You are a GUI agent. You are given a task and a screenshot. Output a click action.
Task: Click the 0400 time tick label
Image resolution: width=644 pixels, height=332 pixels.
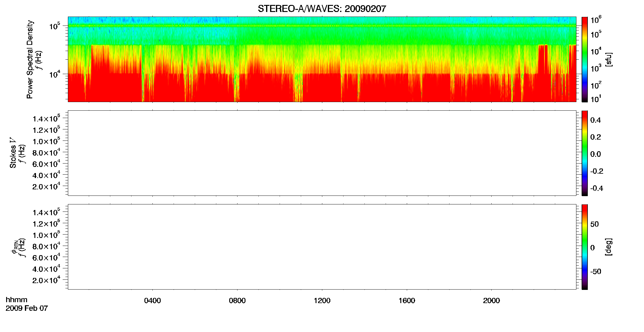tap(152, 301)
